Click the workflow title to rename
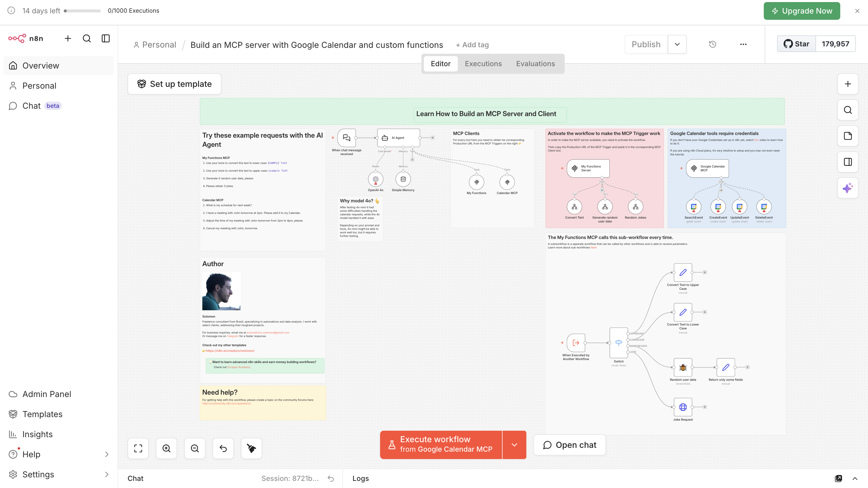This screenshot has height=488, width=868. 317,45
